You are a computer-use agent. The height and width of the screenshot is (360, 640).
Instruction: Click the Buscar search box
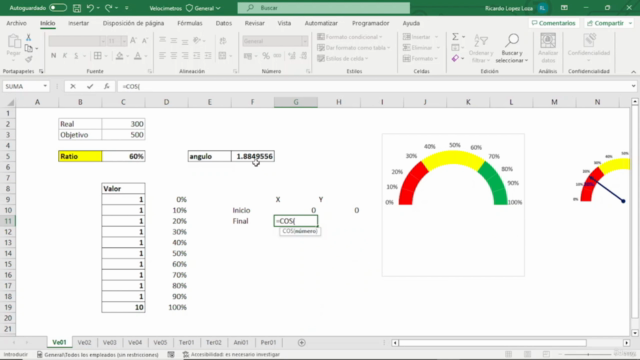324,8
